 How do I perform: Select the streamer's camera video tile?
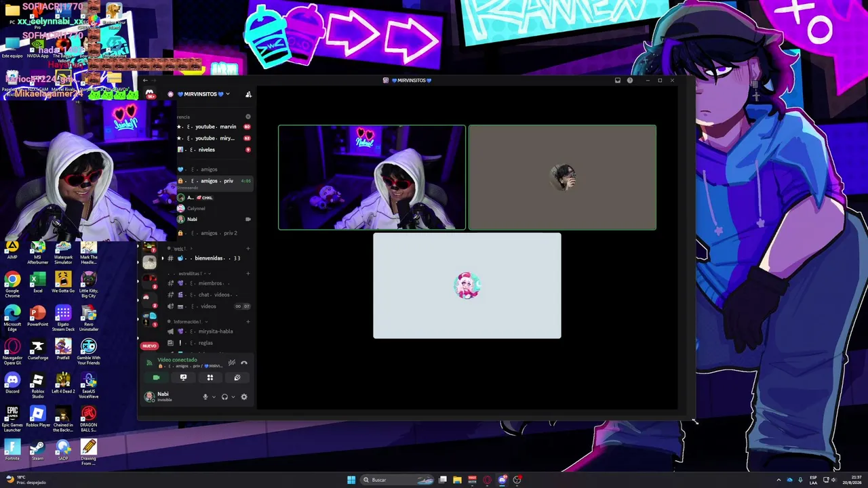point(372,178)
